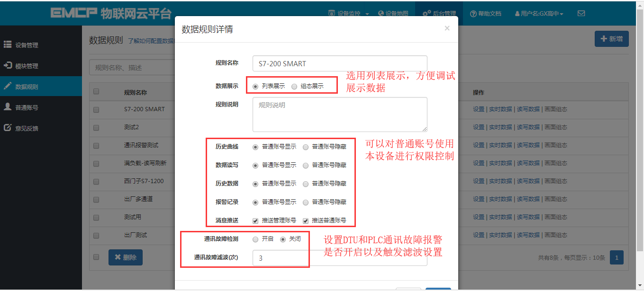Select the 组态展示 radio option
Screen dimensions: 644x291
[x=294, y=87]
